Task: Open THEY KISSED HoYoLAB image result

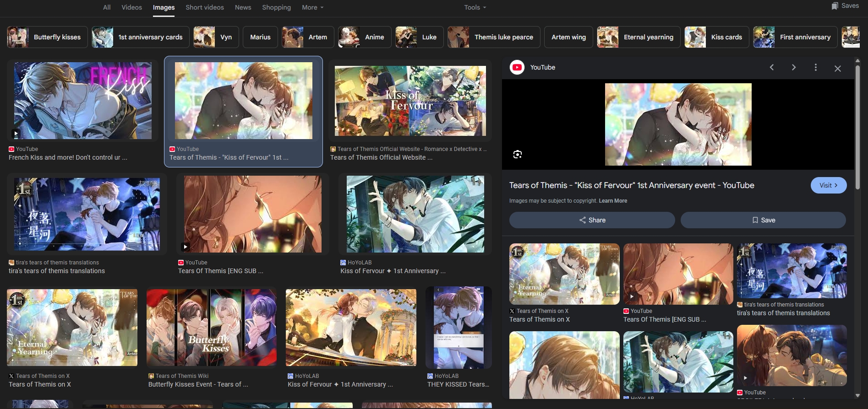Action: pos(459,328)
